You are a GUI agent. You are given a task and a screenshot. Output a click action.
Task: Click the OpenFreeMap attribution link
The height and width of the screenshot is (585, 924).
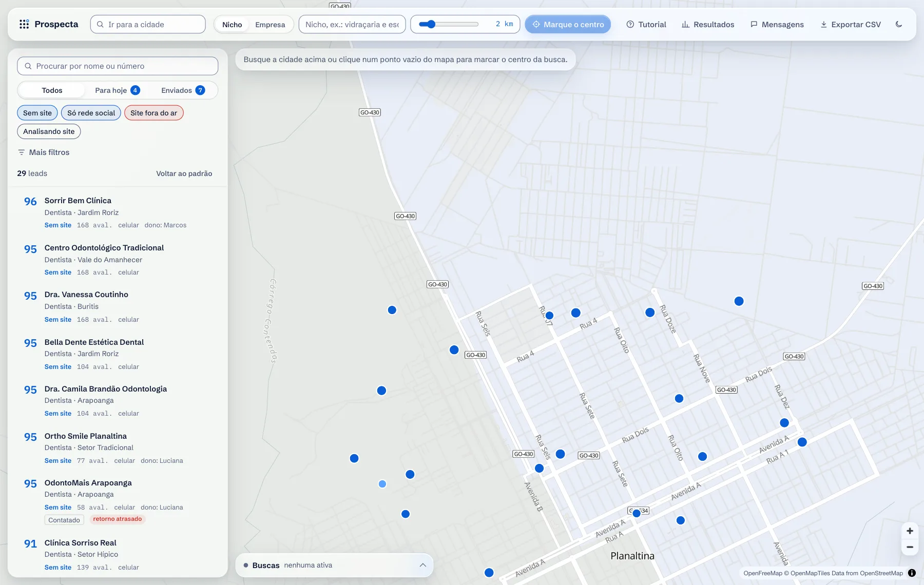763,573
